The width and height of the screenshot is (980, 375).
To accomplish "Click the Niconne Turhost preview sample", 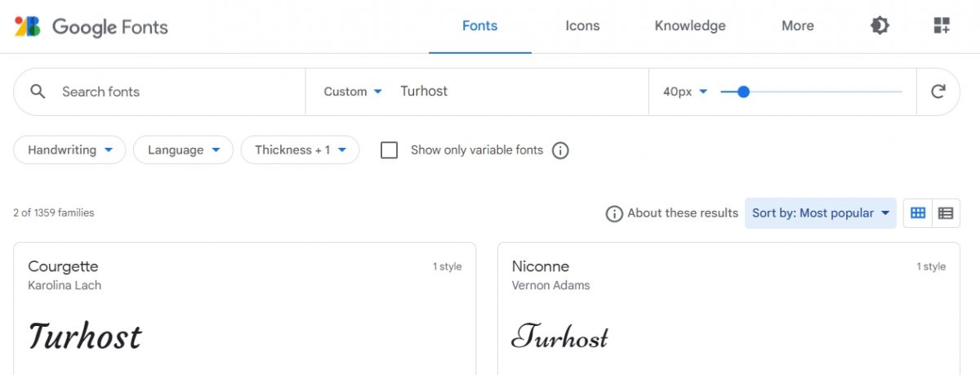I will pyautogui.click(x=560, y=336).
